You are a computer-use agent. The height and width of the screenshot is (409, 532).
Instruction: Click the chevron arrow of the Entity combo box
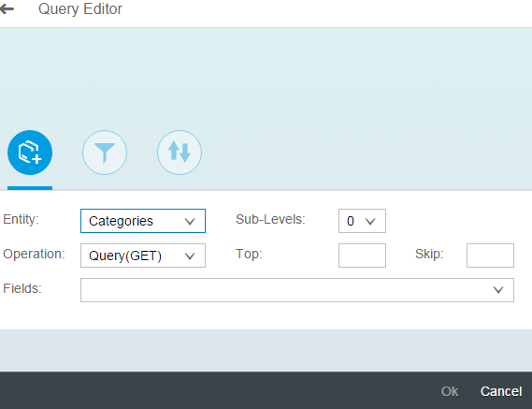click(x=190, y=221)
